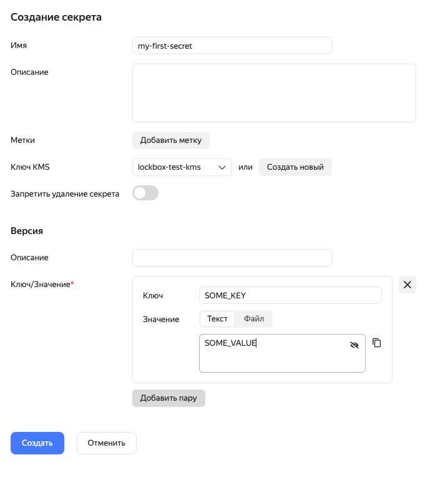
Task: Click the secret description text area
Action: point(274,93)
